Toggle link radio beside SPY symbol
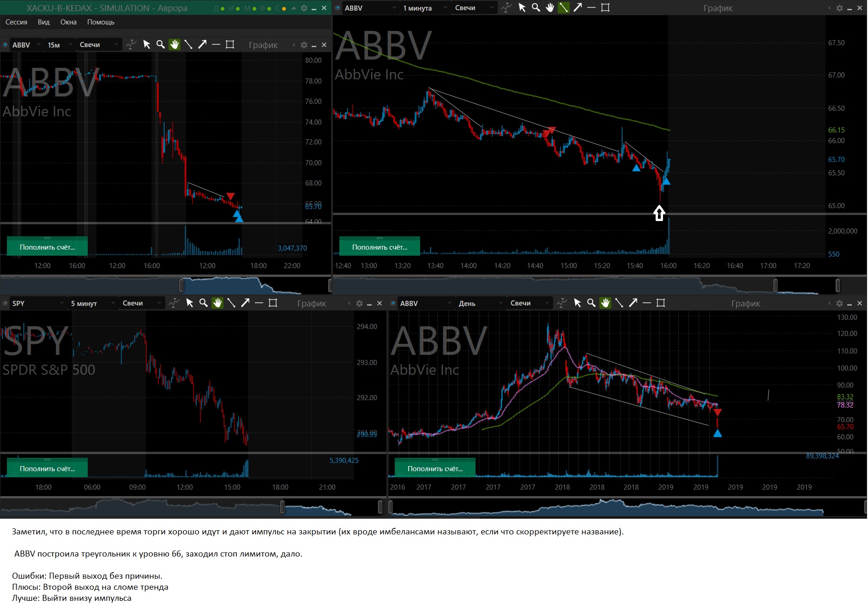The image size is (868, 611). [6, 303]
